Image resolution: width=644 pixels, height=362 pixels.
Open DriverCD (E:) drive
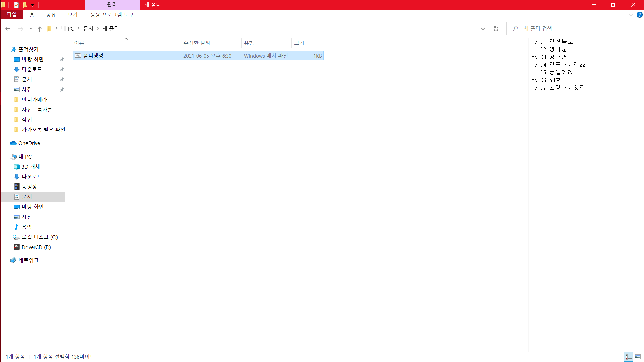[36, 247]
